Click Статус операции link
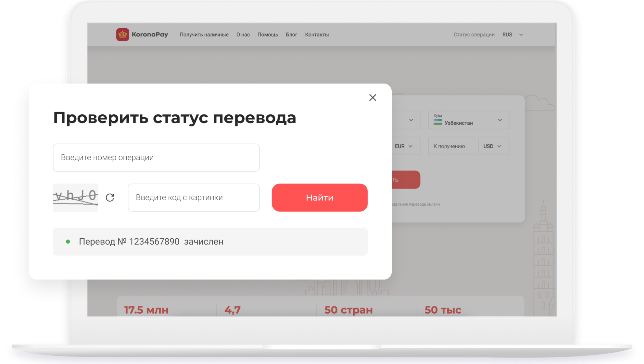Viewport: 644px width, 364px height. click(x=474, y=35)
